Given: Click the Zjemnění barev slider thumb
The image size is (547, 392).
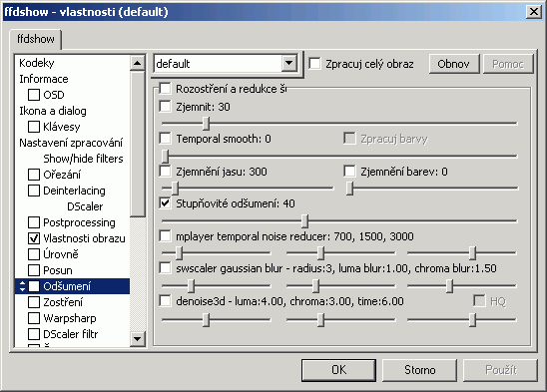Looking at the screenshot, I should pyautogui.click(x=350, y=189).
